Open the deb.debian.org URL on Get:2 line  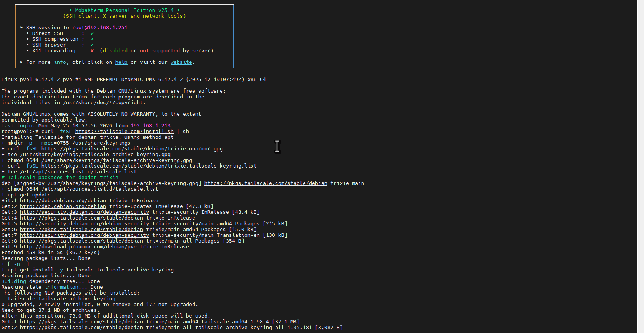(x=63, y=206)
